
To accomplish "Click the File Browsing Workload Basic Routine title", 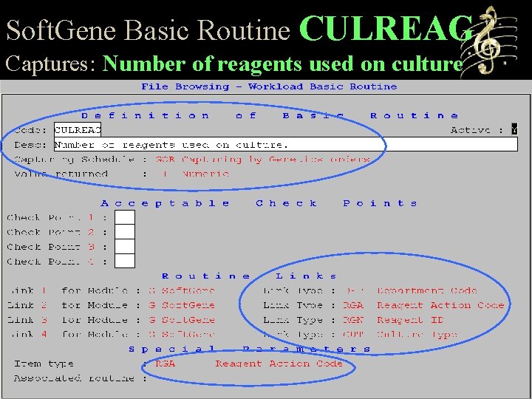I will 269,86.
